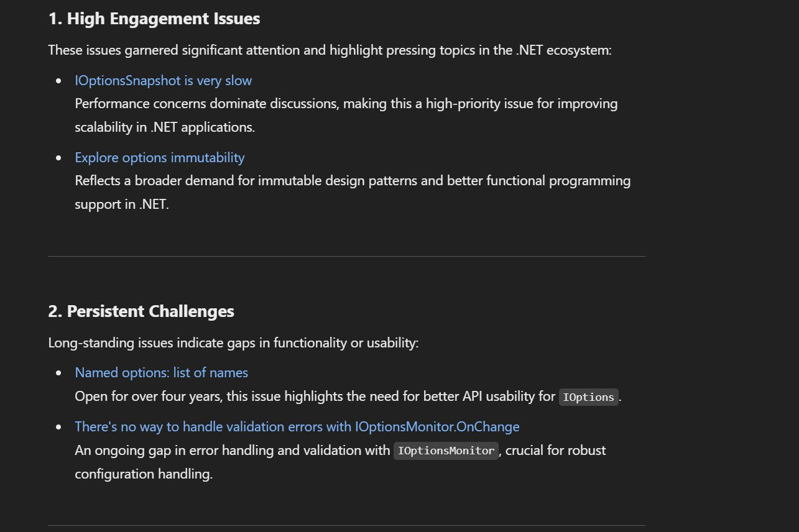Click the "An ongoing gap in error handling" text
This screenshot has width=799, height=532.
coord(232,451)
